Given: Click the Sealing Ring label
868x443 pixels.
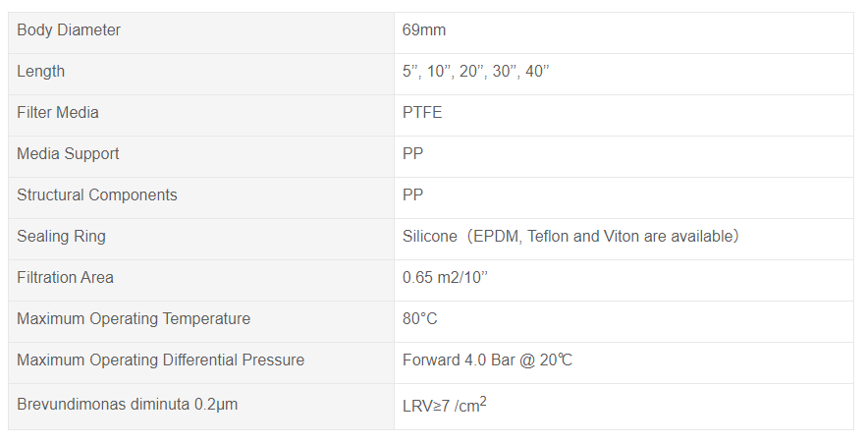Looking at the screenshot, I should 61,237.
